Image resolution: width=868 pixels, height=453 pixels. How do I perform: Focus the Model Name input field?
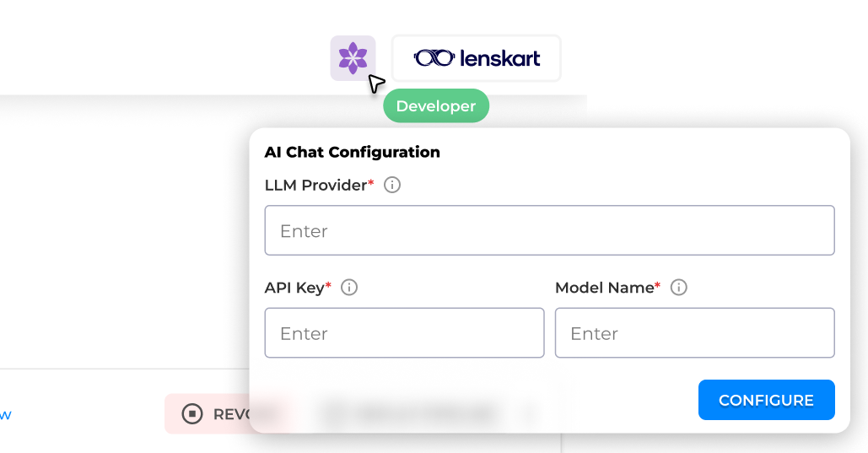[694, 333]
